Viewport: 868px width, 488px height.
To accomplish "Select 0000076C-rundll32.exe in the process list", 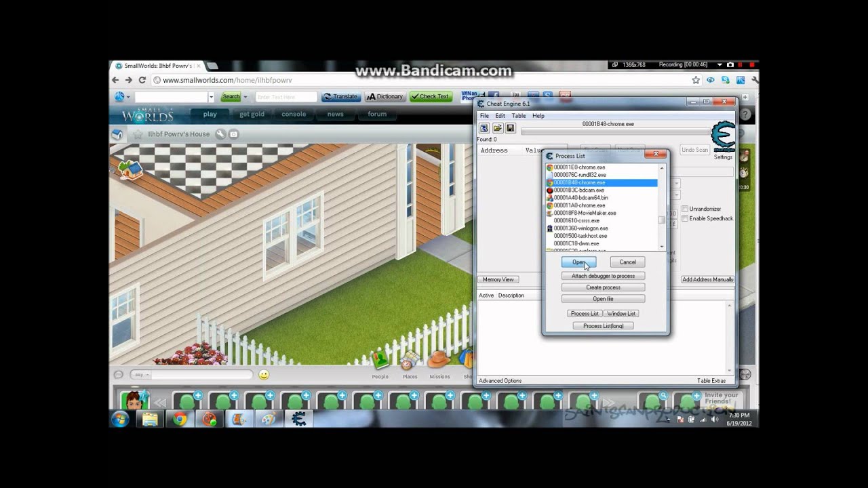I will [x=602, y=175].
